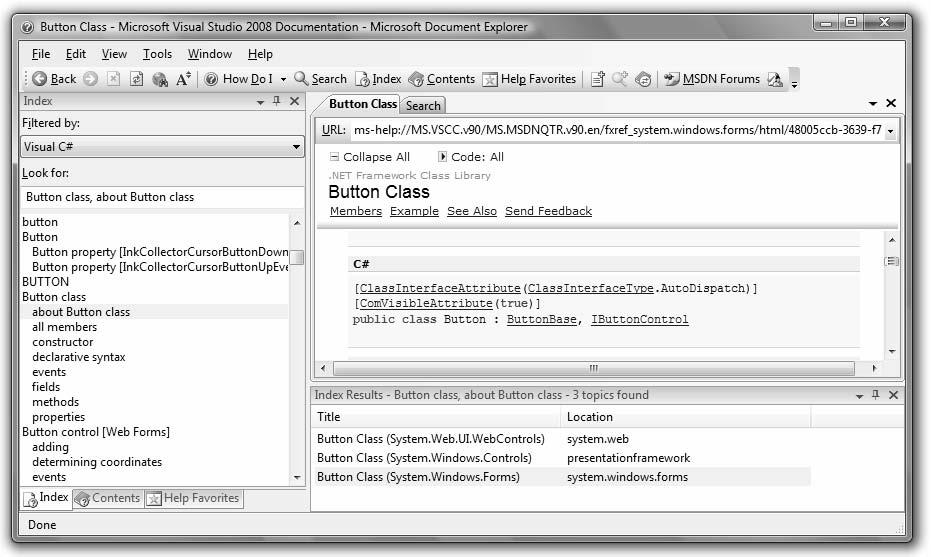Click the Add to Help Favorites icon
The image size is (931, 557).
[598, 79]
